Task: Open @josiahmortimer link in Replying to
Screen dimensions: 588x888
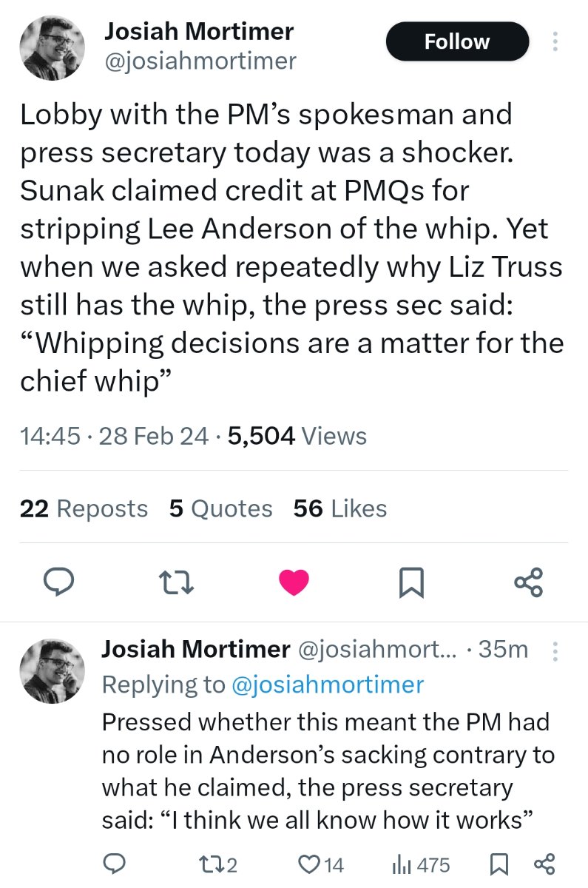Action: pyautogui.click(x=328, y=684)
